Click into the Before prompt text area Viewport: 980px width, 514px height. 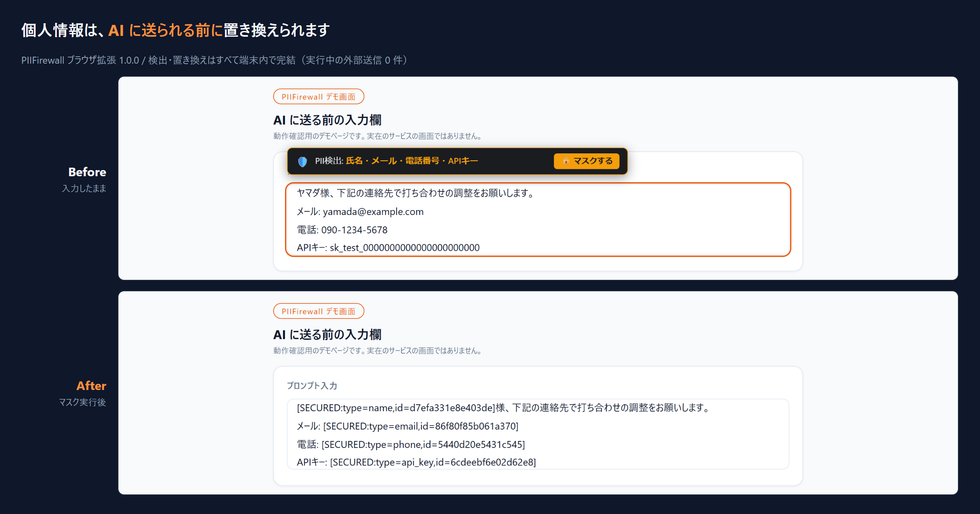tap(538, 220)
